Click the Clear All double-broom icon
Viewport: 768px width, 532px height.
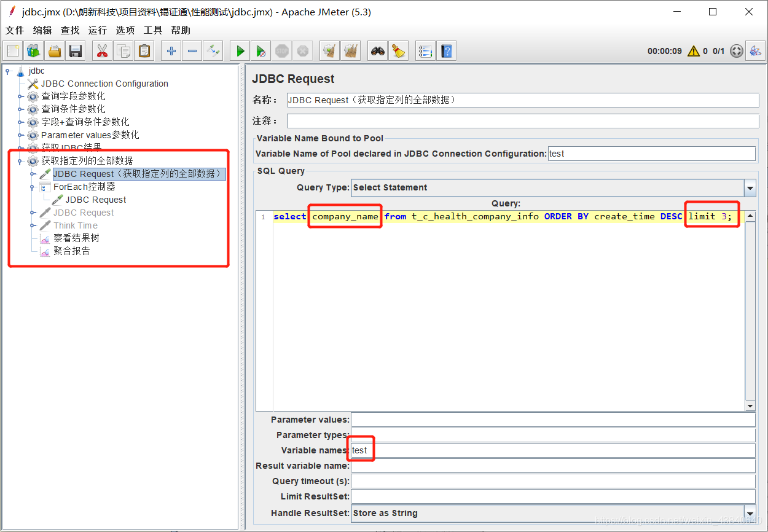point(351,51)
